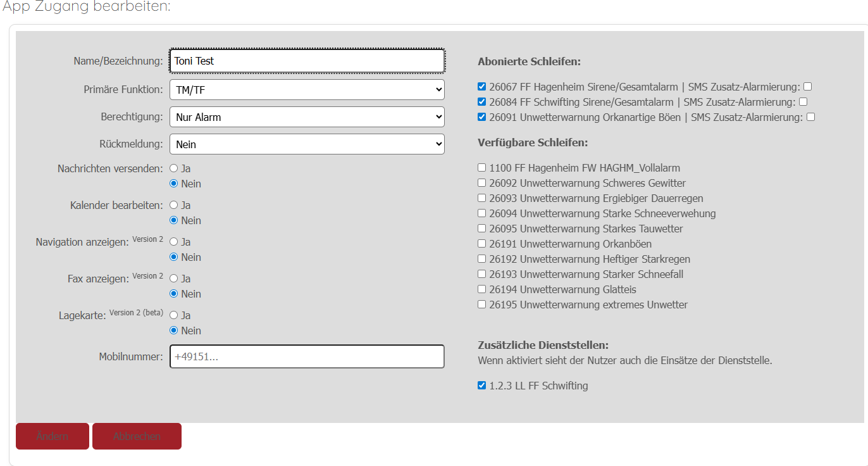868x466 pixels.
Task: Choose Ja for Fax anzeigen
Action: click(x=174, y=279)
